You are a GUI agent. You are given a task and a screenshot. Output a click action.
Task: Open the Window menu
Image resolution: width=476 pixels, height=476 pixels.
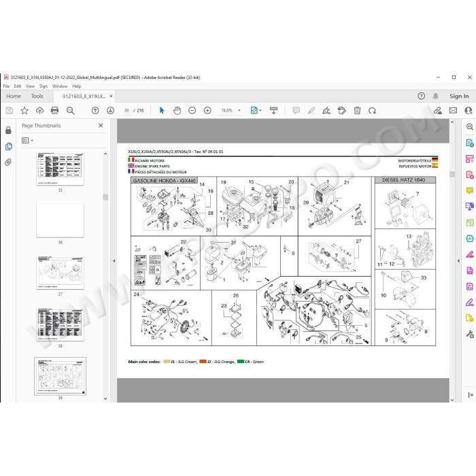click(60, 86)
